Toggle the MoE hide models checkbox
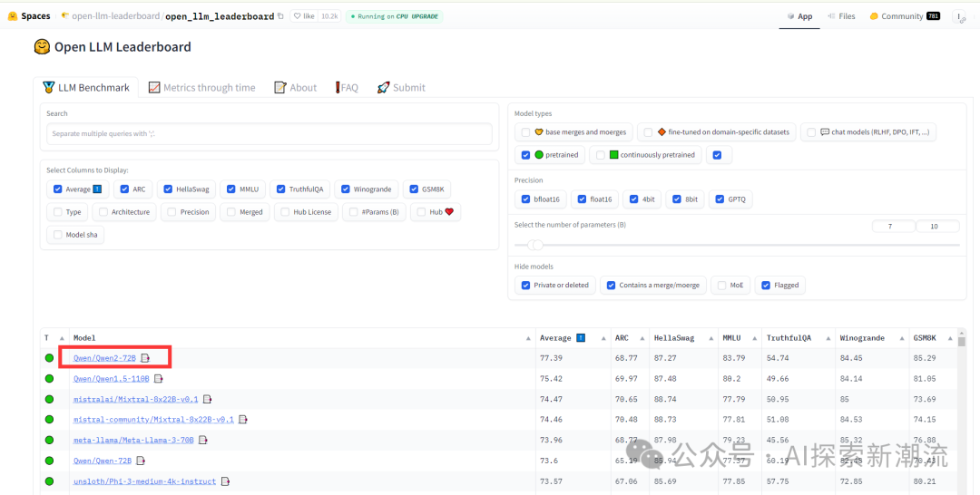The image size is (980, 495). point(721,286)
